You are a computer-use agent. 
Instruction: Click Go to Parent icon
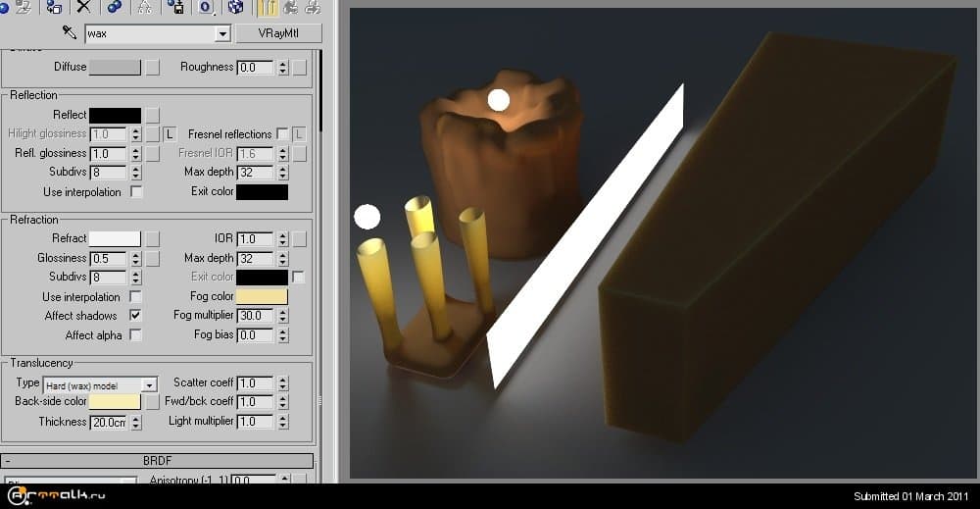(x=290, y=7)
